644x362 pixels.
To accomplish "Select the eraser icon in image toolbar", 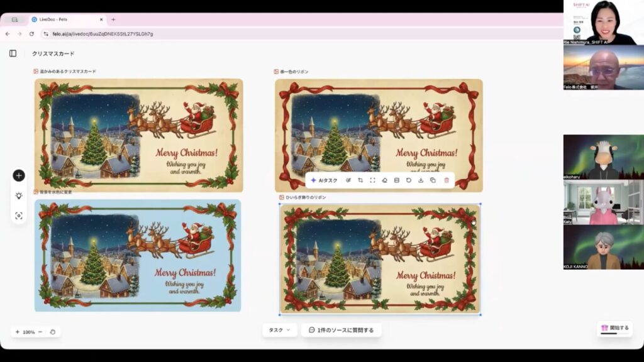I will coord(384,180).
